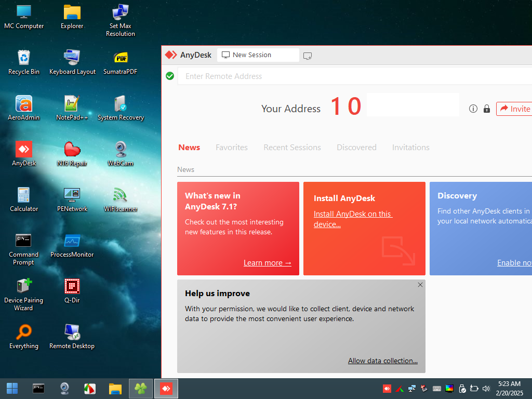This screenshot has height=399, width=532.
Task: Switch to the News tab
Action: click(x=189, y=147)
